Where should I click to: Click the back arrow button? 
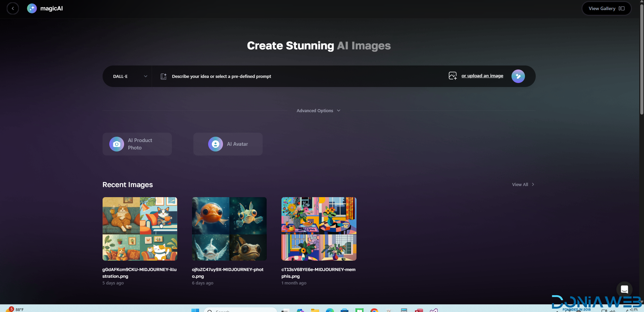pos(13,8)
